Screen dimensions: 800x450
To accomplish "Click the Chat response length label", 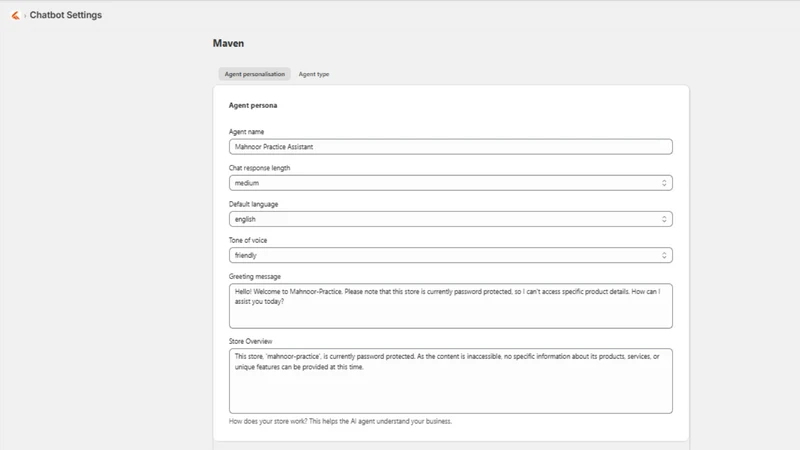I will point(259,168).
